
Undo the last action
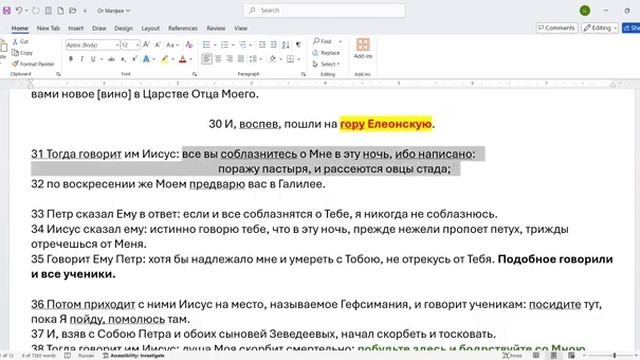[x=19, y=11]
